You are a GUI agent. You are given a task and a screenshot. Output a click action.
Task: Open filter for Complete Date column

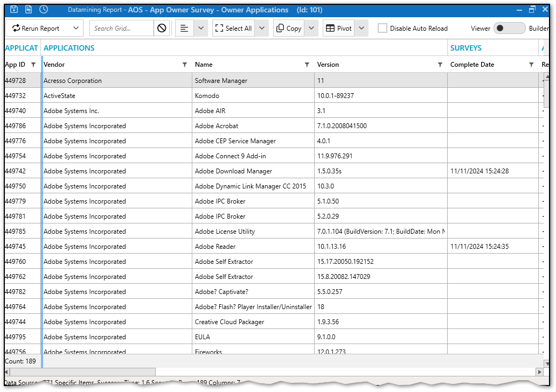point(531,65)
